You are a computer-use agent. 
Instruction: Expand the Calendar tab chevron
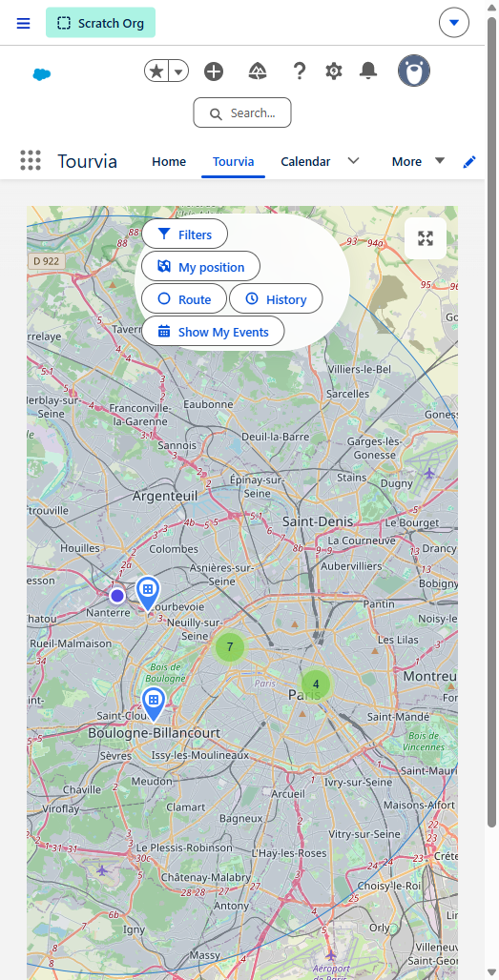[x=353, y=160]
